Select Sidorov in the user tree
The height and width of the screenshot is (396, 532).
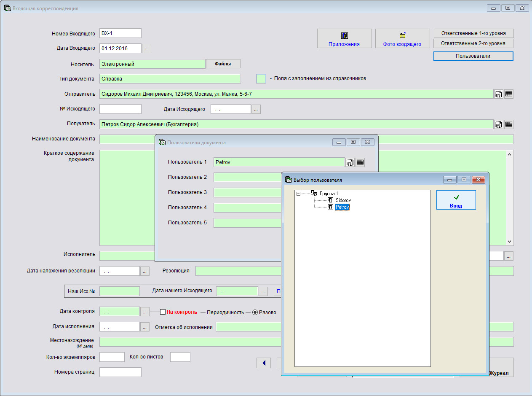tap(343, 200)
